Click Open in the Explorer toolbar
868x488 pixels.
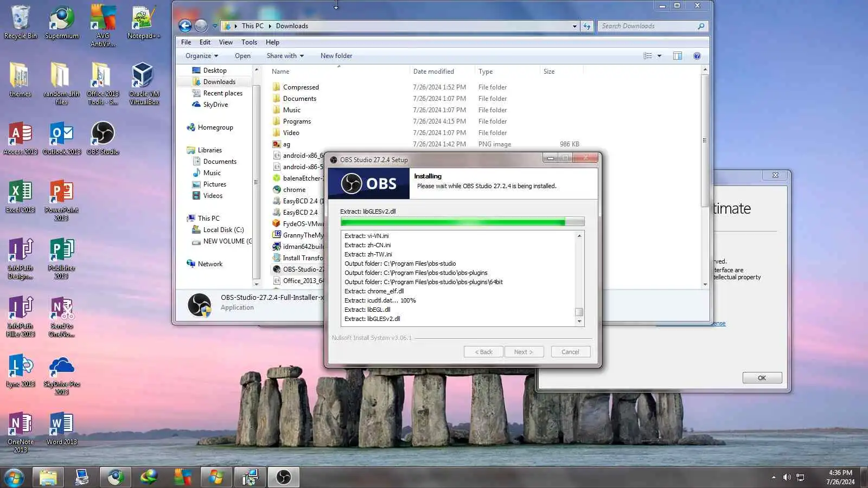242,56
